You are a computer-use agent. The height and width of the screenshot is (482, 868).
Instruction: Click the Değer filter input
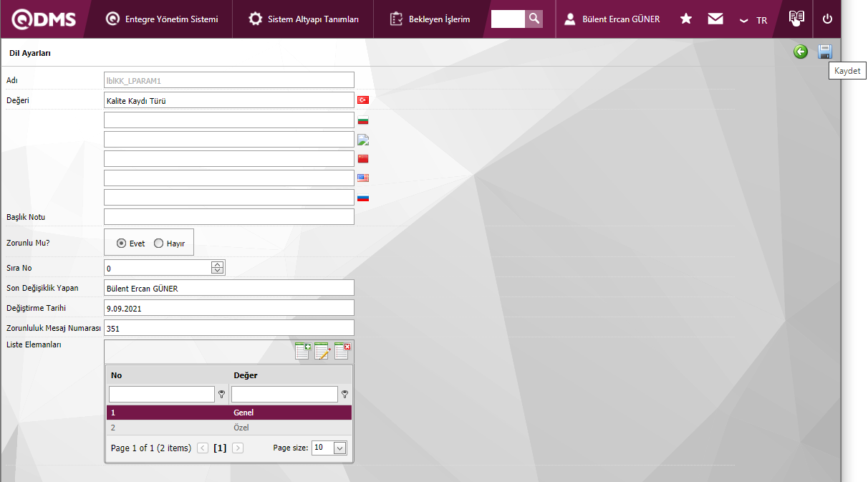pos(284,394)
